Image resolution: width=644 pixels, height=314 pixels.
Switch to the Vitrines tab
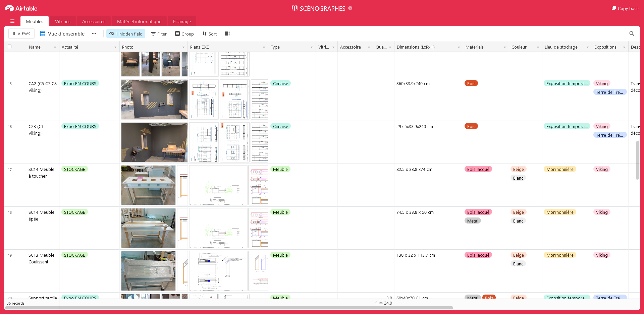tap(63, 21)
